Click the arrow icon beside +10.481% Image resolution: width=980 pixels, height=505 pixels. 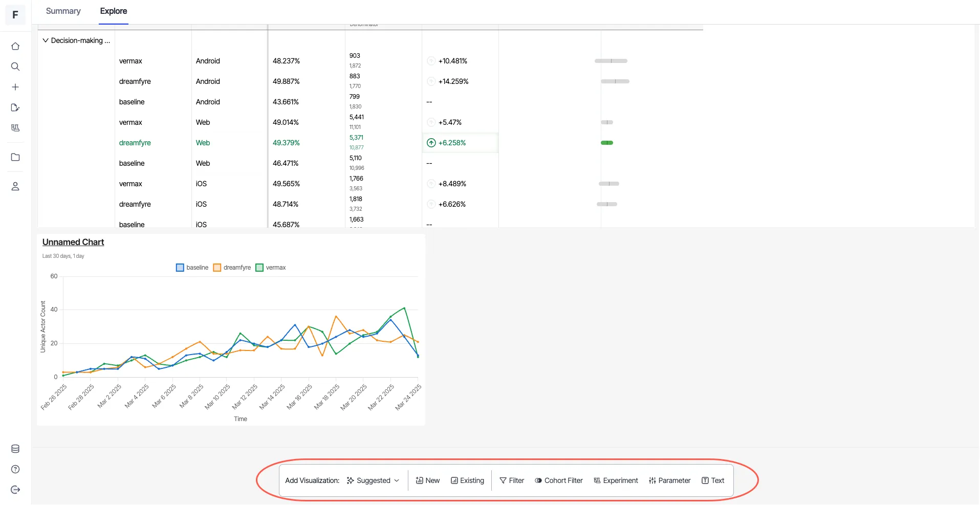tap(431, 61)
